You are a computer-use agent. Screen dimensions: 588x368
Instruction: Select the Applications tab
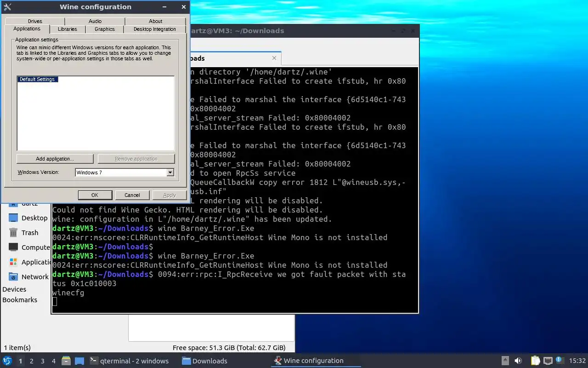27,29
